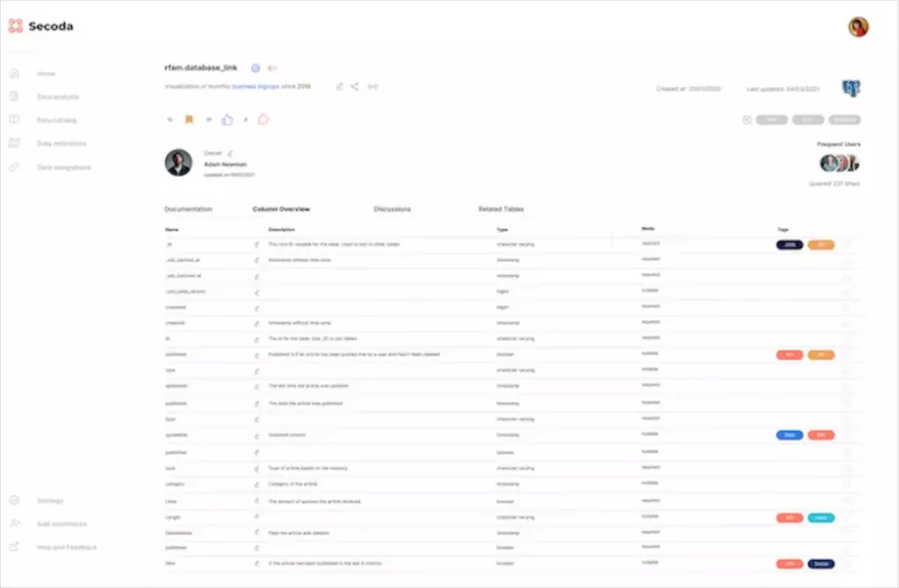This screenshot has height=588, width=899.
Task: Go to Home in the sidebar
Action: coord(46,74)
